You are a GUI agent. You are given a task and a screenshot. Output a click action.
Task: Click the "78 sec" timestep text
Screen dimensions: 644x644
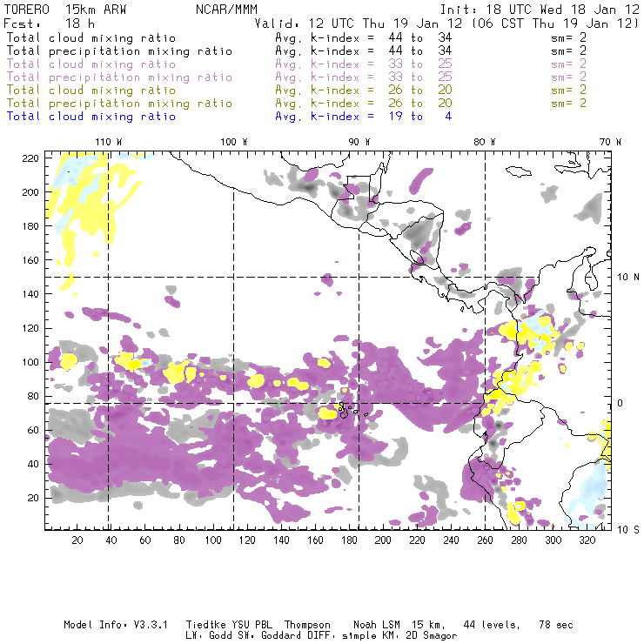pyautogui.click(x=556, y=625)
